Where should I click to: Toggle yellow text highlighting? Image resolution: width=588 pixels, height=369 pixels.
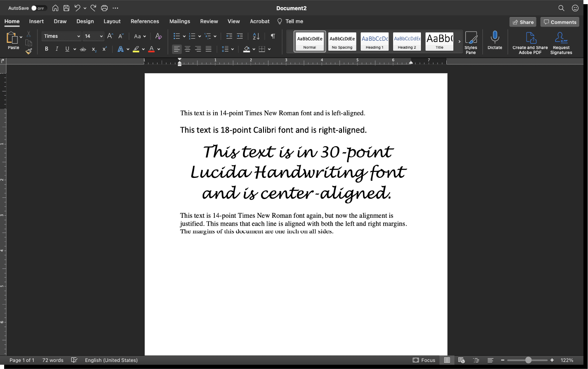tap(137, 49)
